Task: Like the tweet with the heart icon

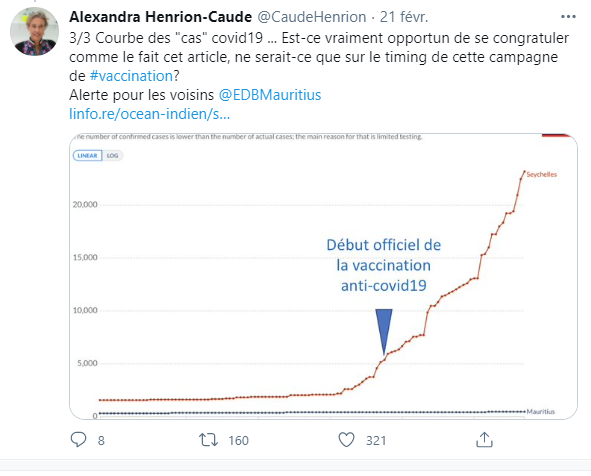Action: [346, 440]
